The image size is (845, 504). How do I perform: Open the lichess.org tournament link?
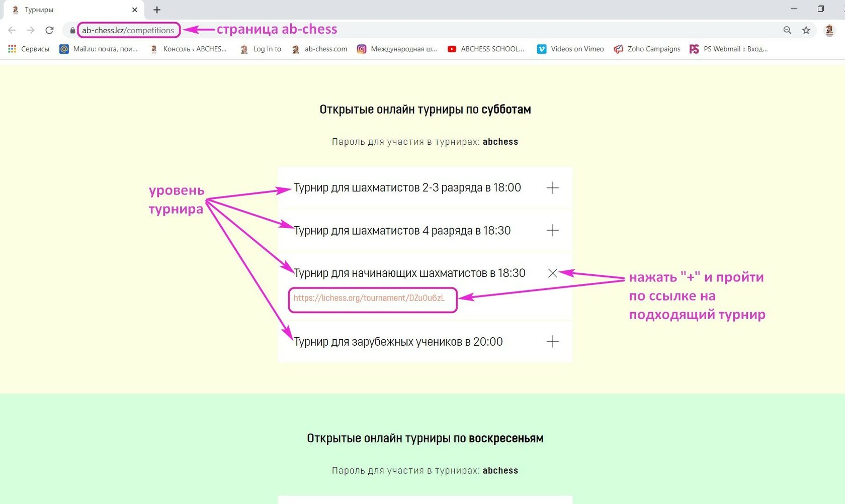coord(369,298)
